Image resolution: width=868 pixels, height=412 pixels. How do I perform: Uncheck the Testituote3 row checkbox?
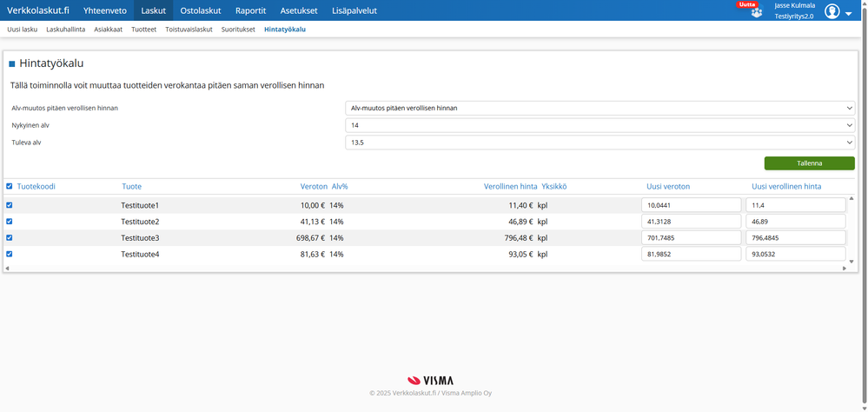click(x=10, y=237)
